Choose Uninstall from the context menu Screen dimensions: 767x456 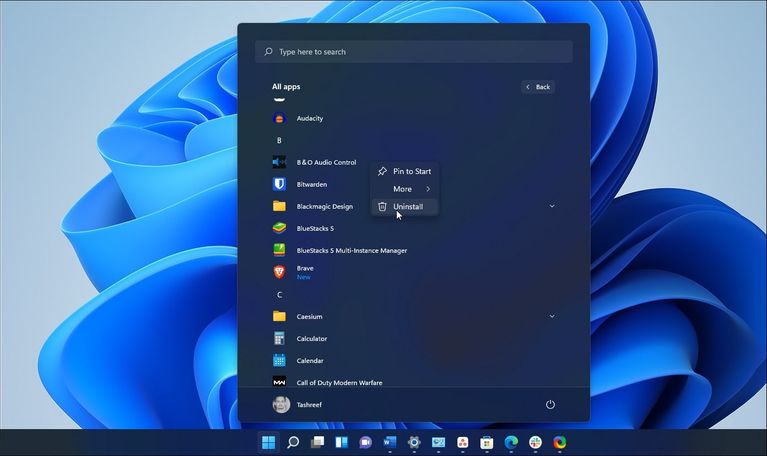(407, 207)
